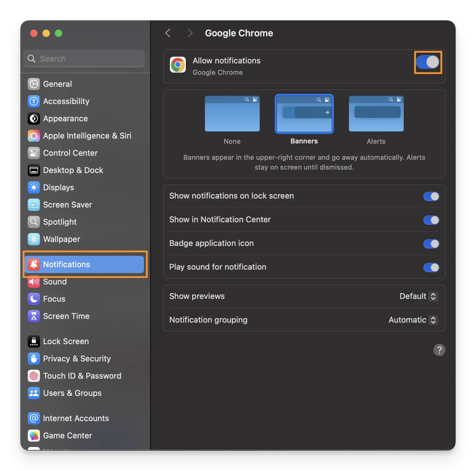Toggle Play sound for notification

pyautogui.click(x=431, y=267)
